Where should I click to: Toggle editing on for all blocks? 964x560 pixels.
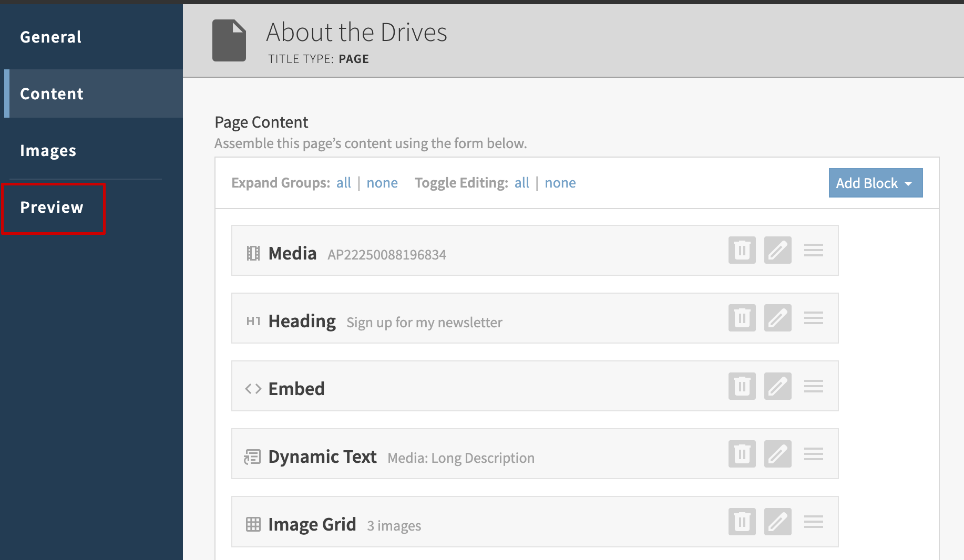(x=521, y=183)
